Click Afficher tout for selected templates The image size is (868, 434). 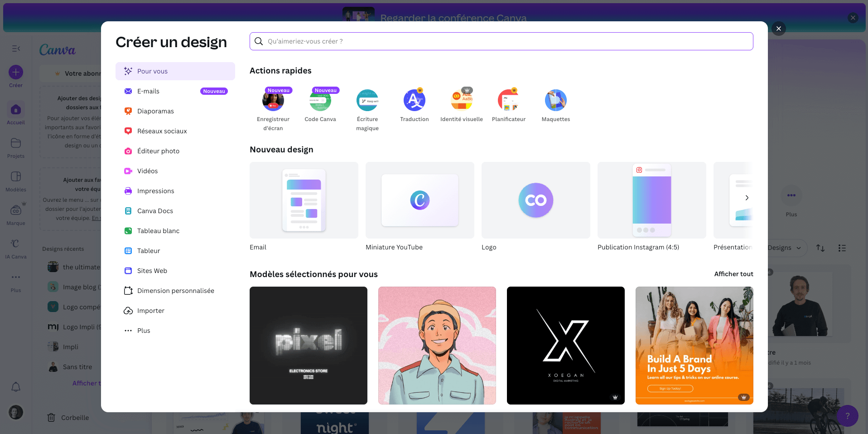tap(733, 274)
